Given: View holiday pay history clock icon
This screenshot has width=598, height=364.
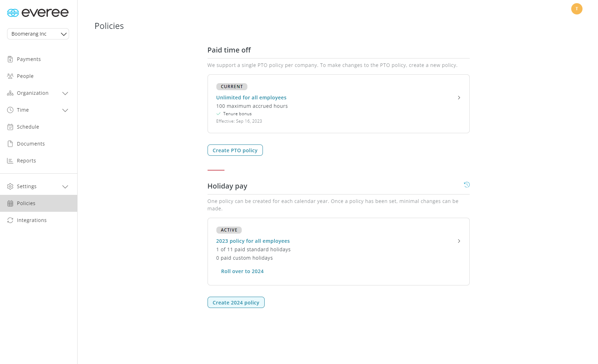Looking at the screenshot, I should (467, 185).
